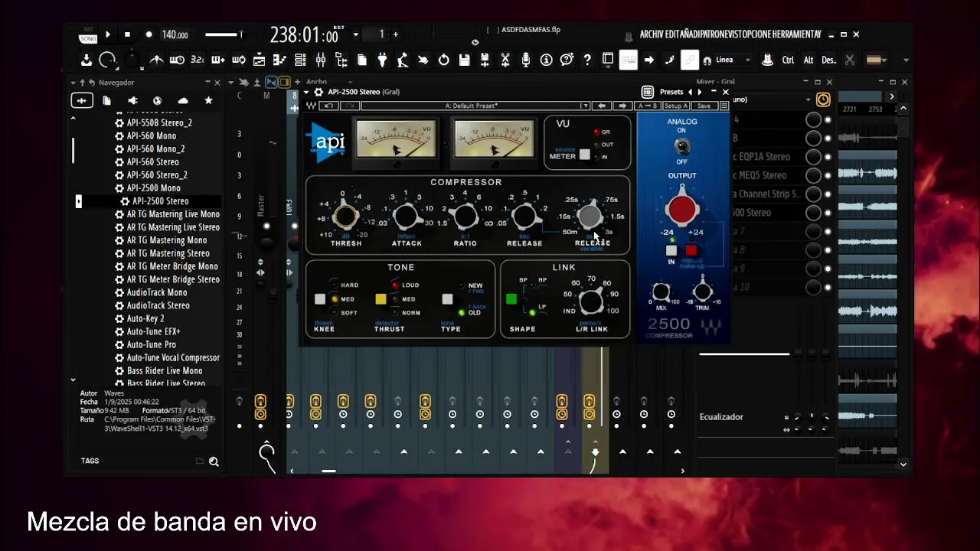Open the Presets button in plugin header
The image size is (980, 551).
tap(671, 92)
